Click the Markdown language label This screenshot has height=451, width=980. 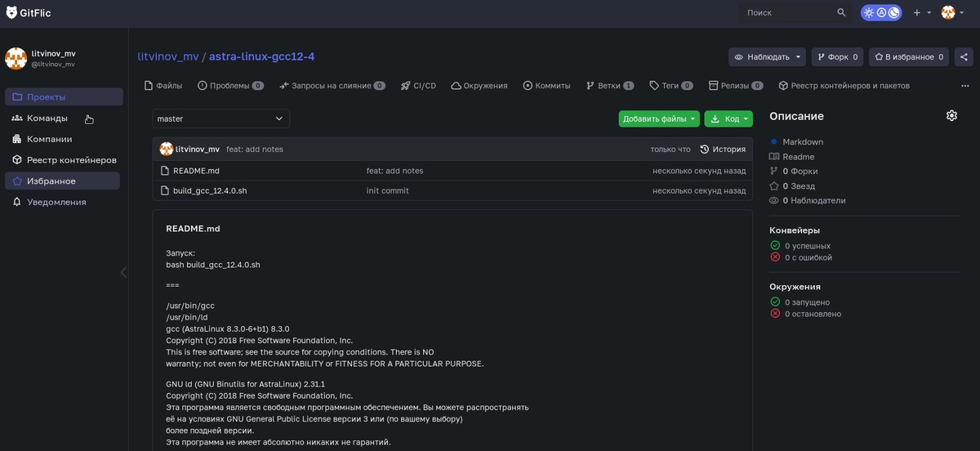pos(803,141)
